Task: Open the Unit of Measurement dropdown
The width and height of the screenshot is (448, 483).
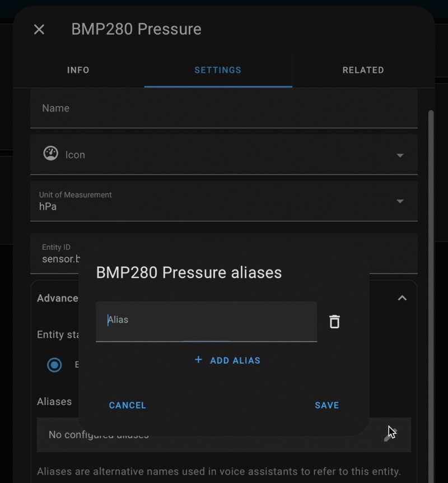Action: pos(224,201)
